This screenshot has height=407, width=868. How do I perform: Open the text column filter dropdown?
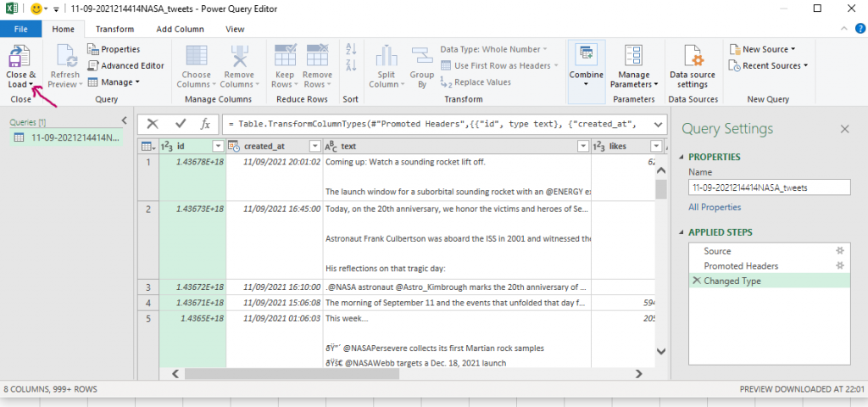coord(582,147)
